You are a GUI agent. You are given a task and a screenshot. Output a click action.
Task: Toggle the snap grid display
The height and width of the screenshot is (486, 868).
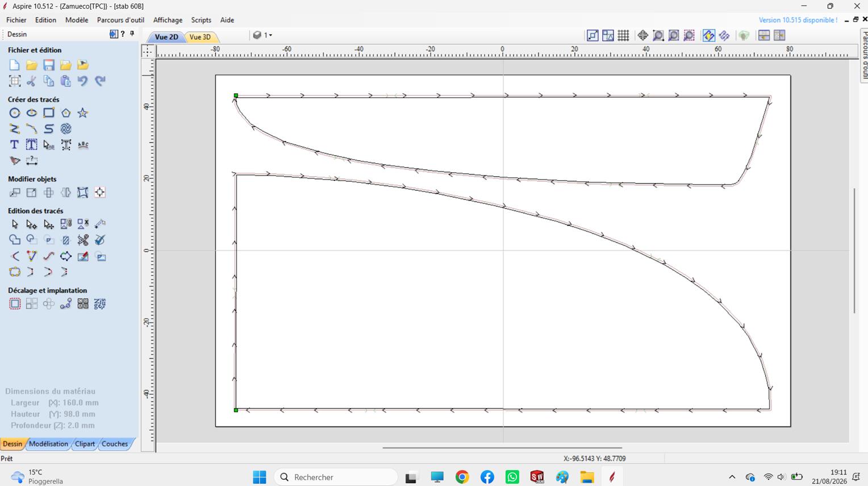[623, 35]
